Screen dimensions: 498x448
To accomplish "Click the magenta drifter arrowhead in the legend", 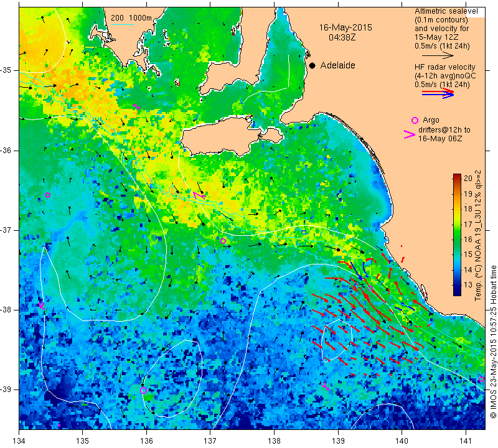I will pos(410,134).
